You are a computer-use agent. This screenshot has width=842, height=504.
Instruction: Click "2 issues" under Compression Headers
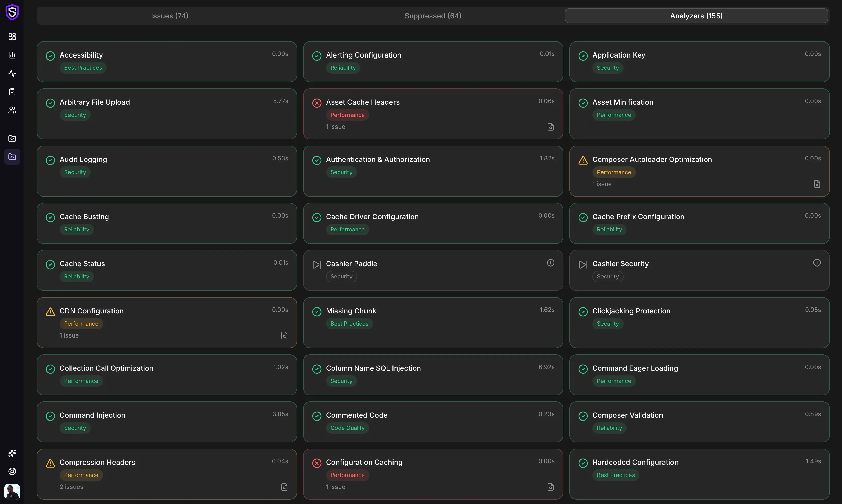click(71, 487)
